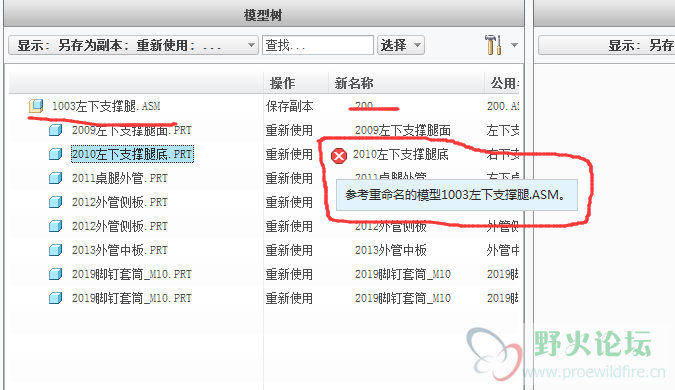
Task: Select 2013外管中板.PRT in the model tree
Action: click(120, 250)
